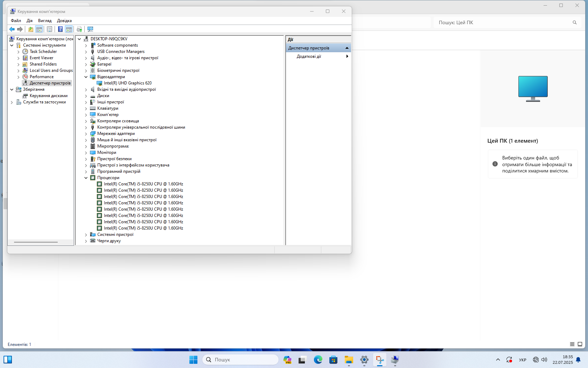Open the Дія menu
The image size is (588, 368).
point(29,21)
